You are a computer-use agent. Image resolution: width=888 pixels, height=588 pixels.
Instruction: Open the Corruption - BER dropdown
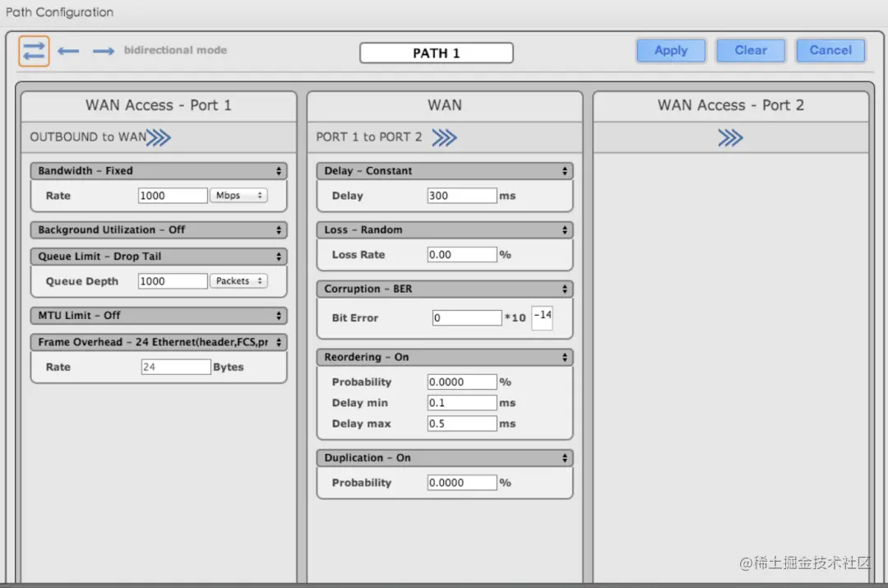click(x=445, y=289)
